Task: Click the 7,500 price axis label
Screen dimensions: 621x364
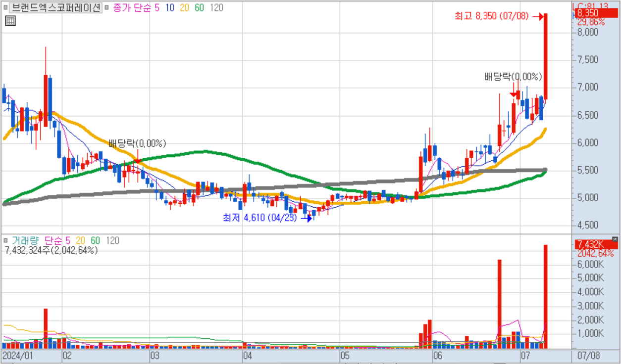Action: click(x=588, y=60)
